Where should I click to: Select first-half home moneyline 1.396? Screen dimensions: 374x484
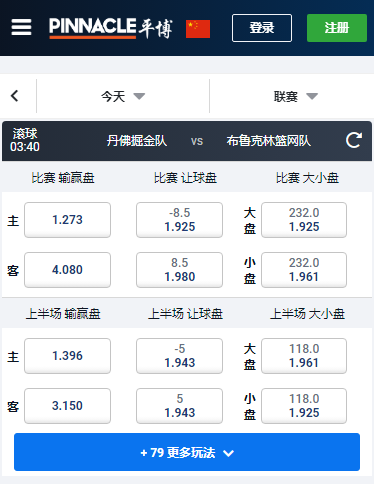(x=67, y=356)
